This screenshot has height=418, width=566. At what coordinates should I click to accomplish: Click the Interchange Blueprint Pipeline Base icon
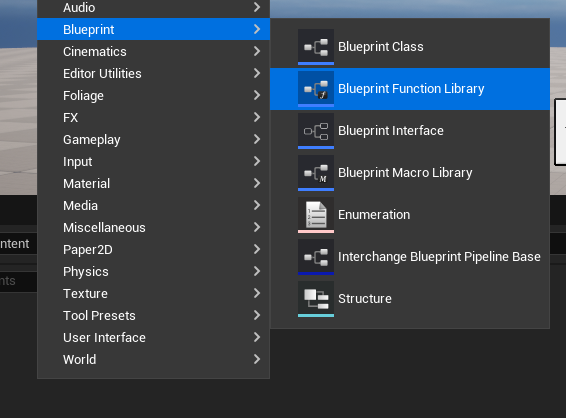316,257
